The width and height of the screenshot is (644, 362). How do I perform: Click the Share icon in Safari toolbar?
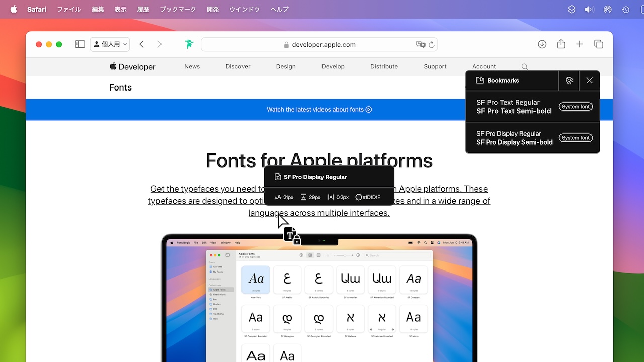(561, 44)
